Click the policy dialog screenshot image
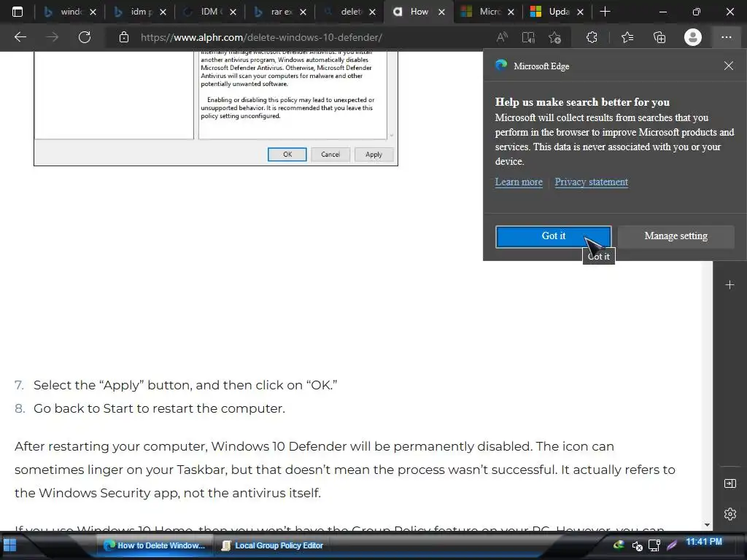 [x=216, y=109]
